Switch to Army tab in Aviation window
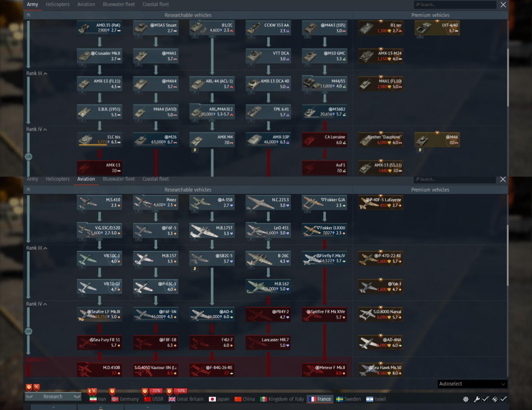 pyautogui.click(x=32, y=179)
